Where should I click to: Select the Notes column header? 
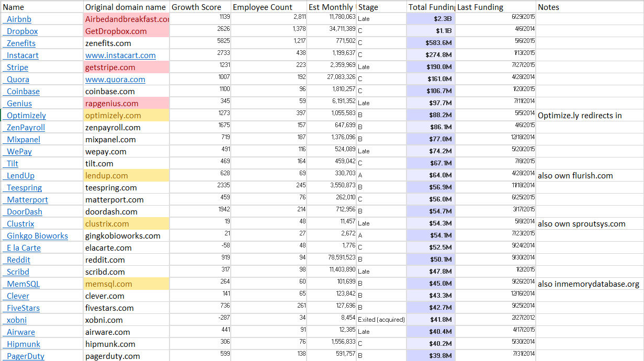coord(590,7)
